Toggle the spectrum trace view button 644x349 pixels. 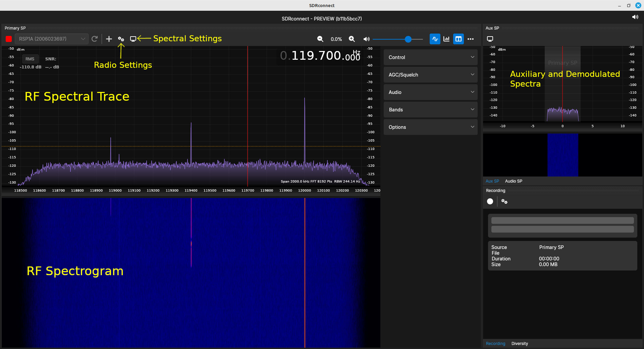click(435, 39)
